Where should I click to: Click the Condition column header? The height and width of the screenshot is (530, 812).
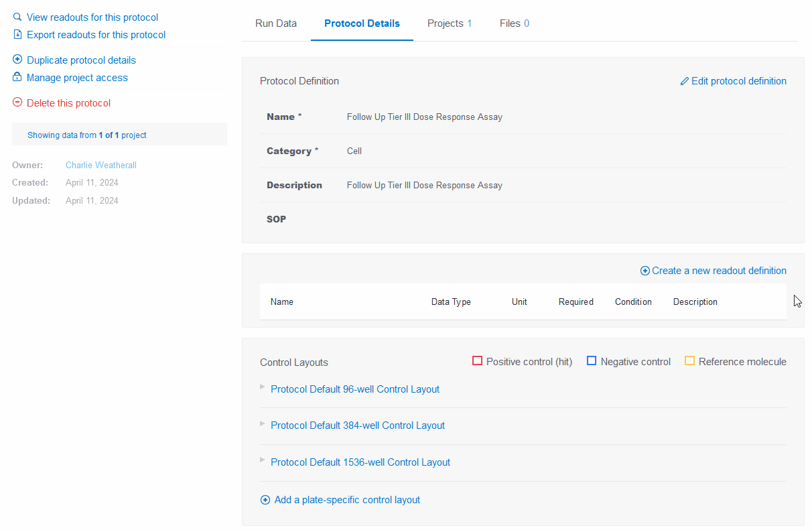pyautogui.click(x=633, y=302)
